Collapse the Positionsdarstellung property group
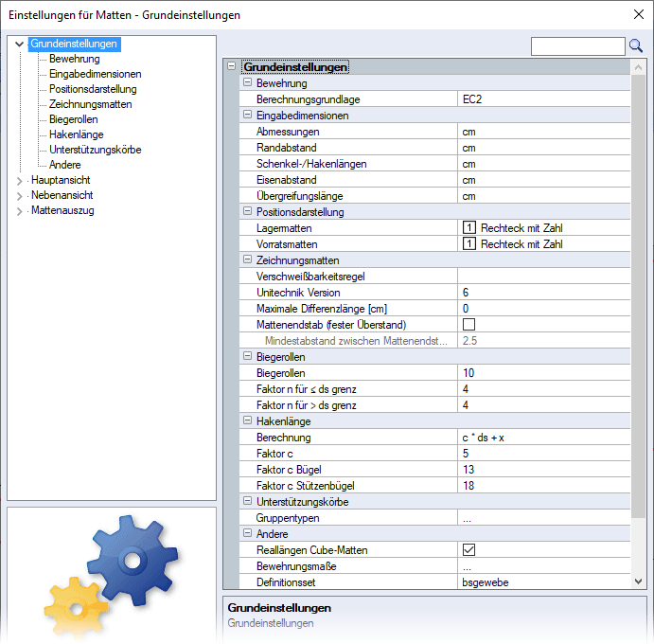This screenshot has width=654, height=644. pos(247,211)
